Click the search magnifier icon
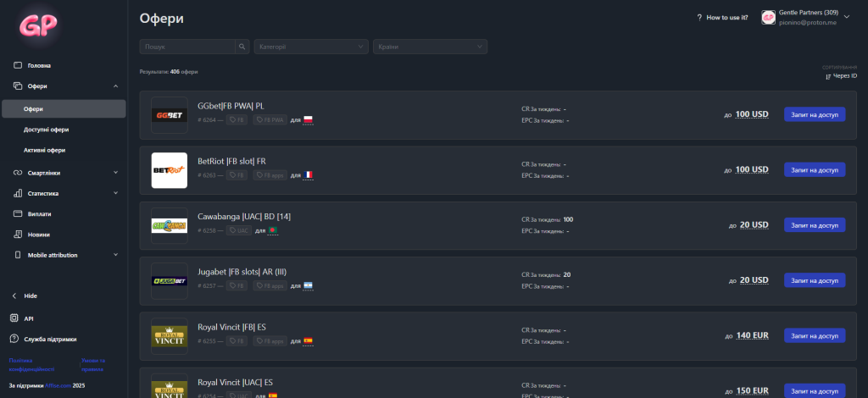Viewport: 868px width, 398px height. click(242, 47)
